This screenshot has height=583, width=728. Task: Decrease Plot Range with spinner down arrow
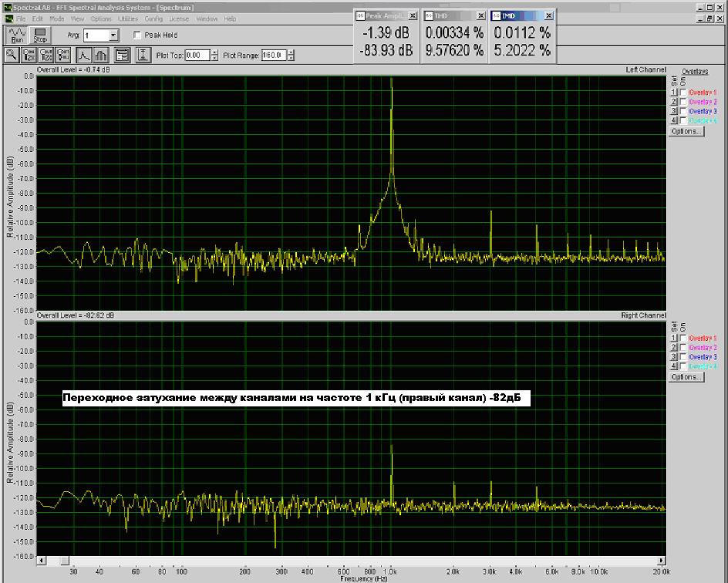289,58
